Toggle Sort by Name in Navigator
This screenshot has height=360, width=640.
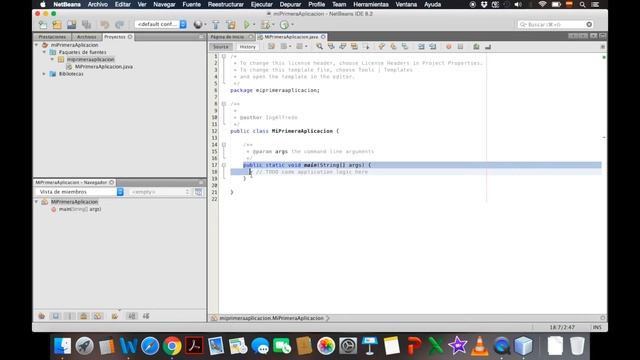pos(131,316)
